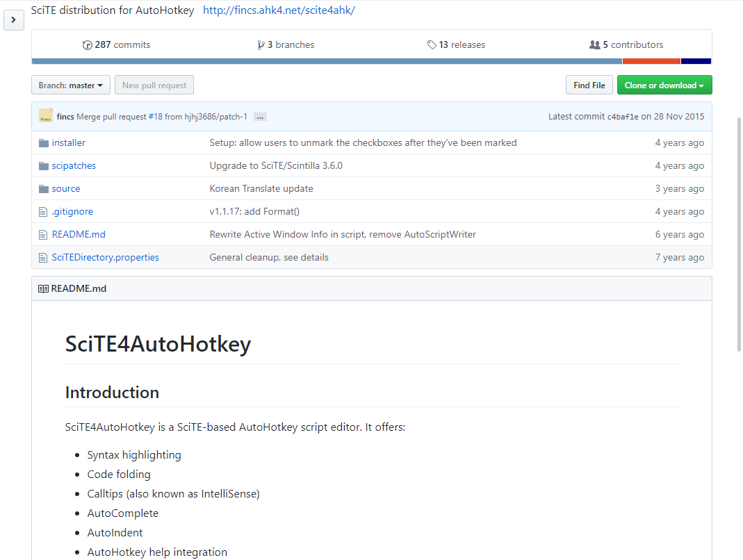Click 'Syntax highlighting' list item
This screenshot has height=560, width=743.
[x=134, y=455]
